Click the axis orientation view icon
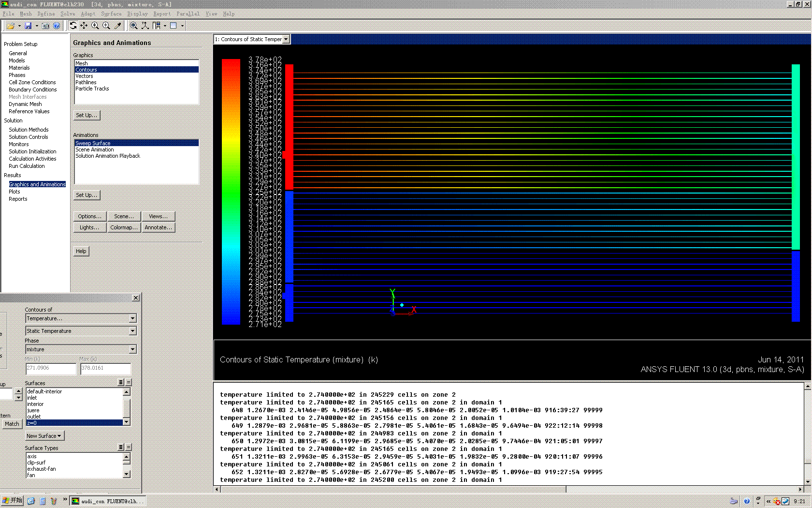The image size is (812, 508). click(x=145, y=26)
